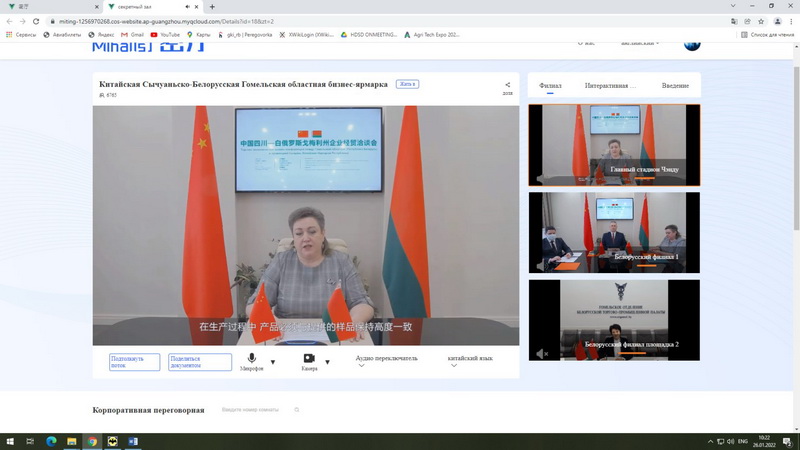The image size is (800, 450).
Task: Open the microphone options arrow
Action: tap(273, 362)
